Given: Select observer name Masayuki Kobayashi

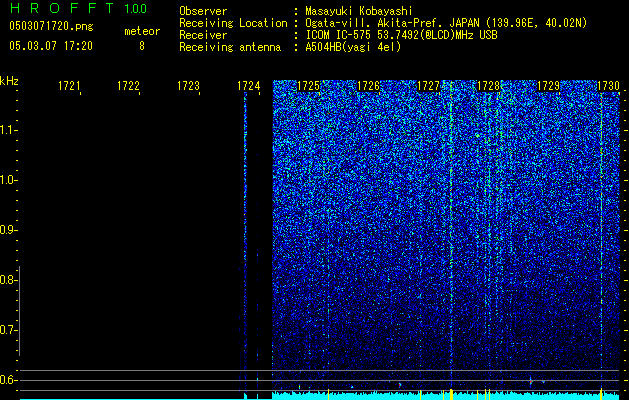Looking at the screenshot, I should (x=359, y=11).
